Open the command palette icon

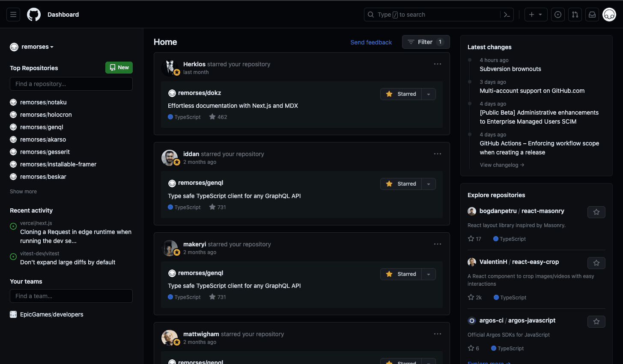coord(507,15)
